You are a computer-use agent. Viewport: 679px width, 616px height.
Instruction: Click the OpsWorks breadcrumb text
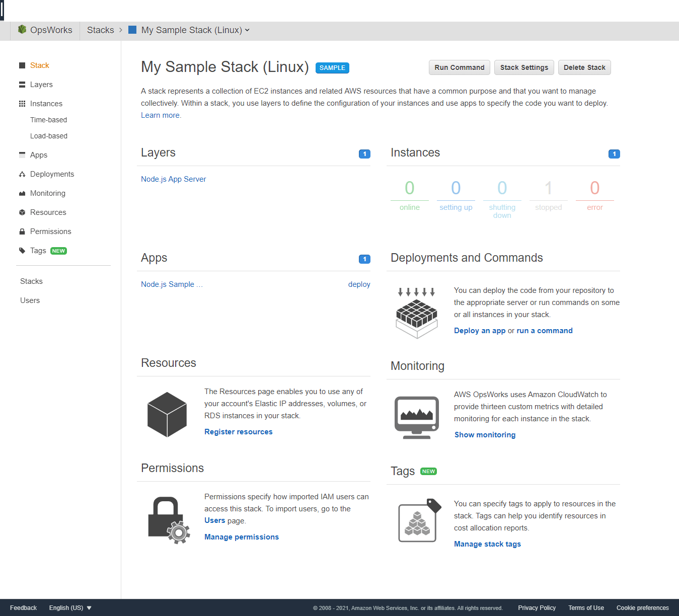click(x=51, y=30)
